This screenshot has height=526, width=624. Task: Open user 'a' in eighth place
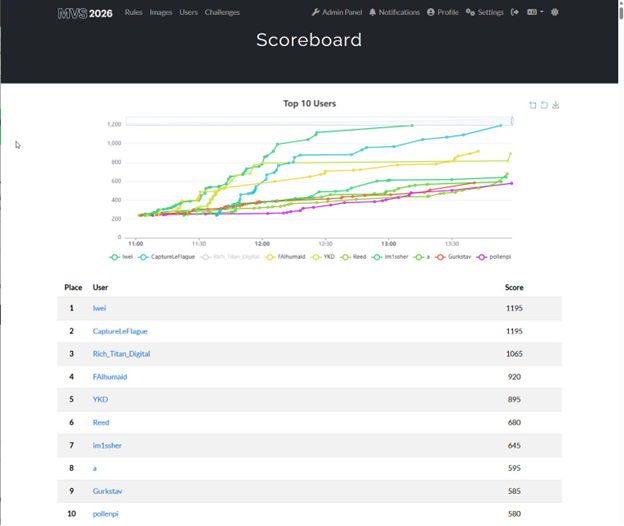tap(95, 468)
